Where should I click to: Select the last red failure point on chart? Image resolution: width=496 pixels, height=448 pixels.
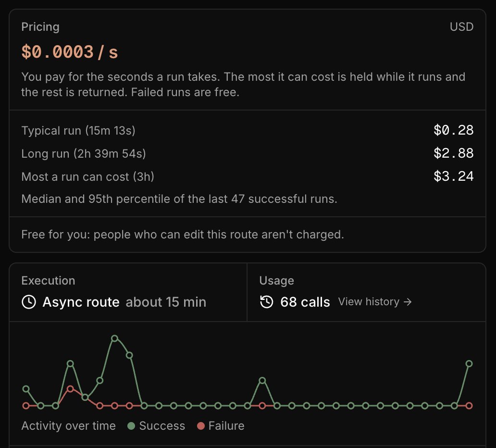click(x=469, y=406)
